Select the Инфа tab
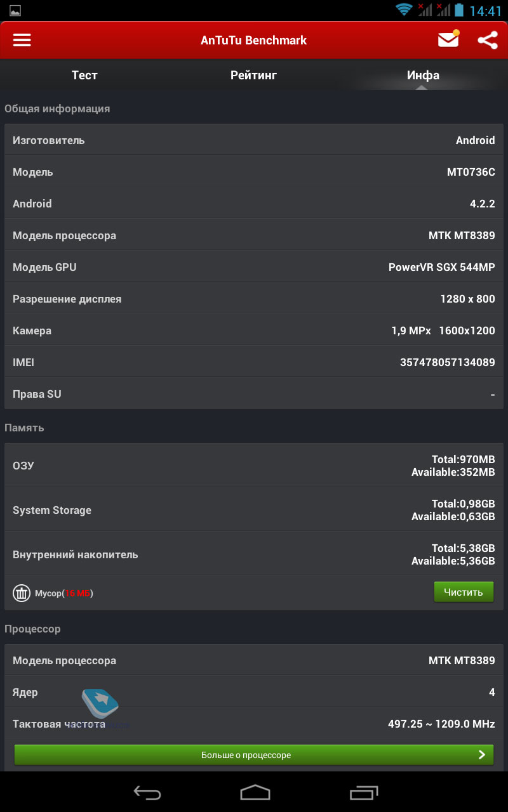The height and width of the screenshot is (812, 508). click(x=423, y=75)
